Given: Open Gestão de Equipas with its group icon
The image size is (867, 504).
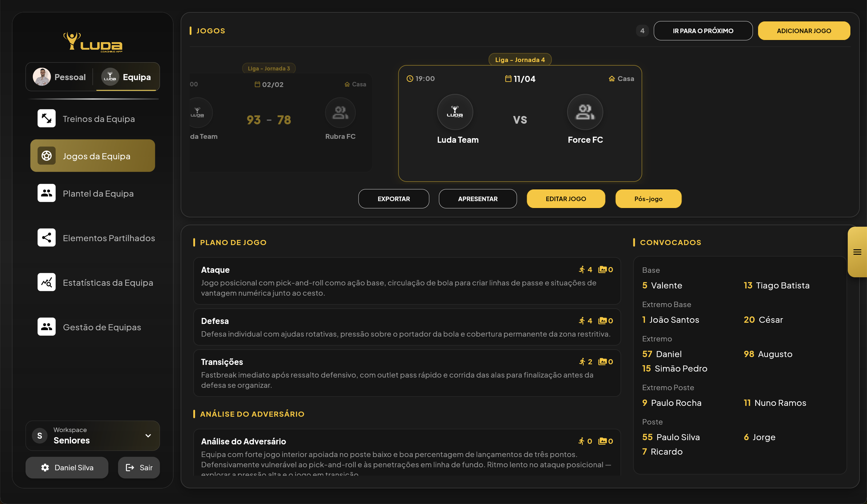Looking at the screenshot, I should click(x=46, y=326).
